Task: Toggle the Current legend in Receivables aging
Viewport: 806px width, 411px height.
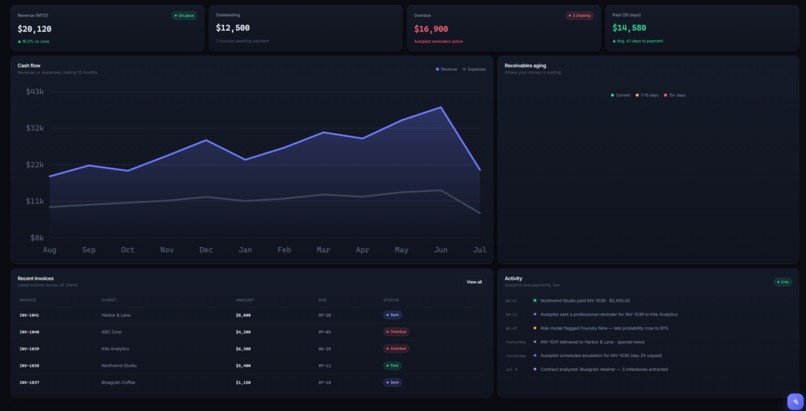Action: pos(620,95)
